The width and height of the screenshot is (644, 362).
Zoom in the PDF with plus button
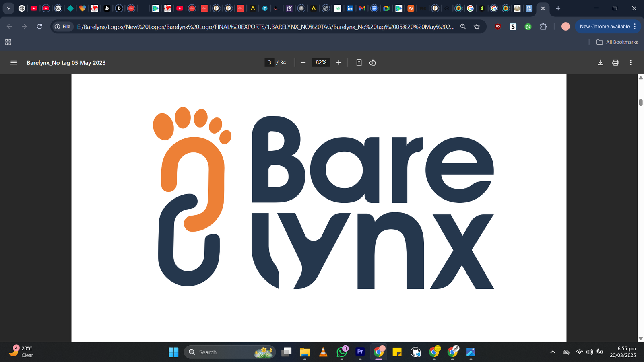click(339, 63)
